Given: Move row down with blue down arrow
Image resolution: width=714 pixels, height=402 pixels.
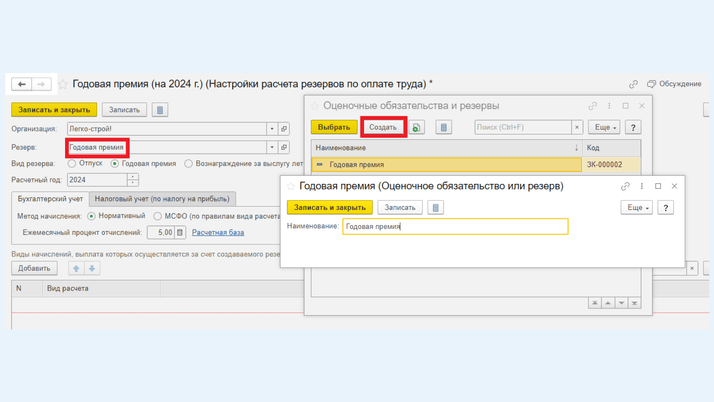Looking at the screenshot, I should click(x=92, y=268).
